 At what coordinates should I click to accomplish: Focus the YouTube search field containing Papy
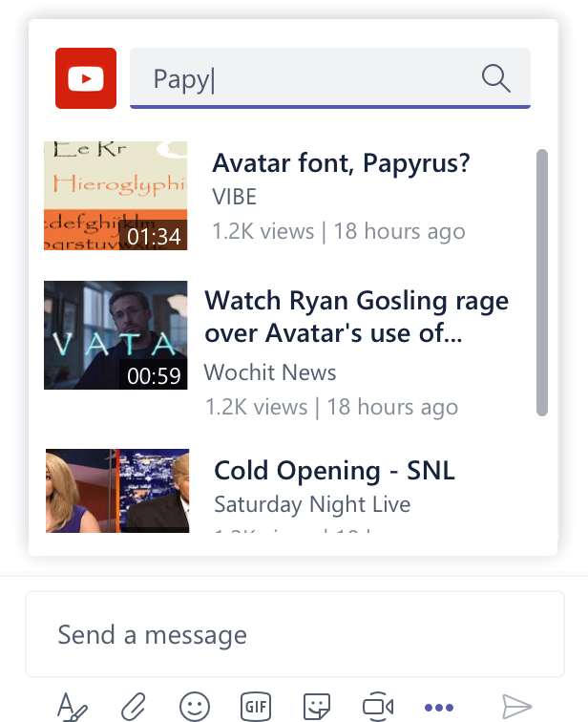pyautogui.click(x=330, y=78)
